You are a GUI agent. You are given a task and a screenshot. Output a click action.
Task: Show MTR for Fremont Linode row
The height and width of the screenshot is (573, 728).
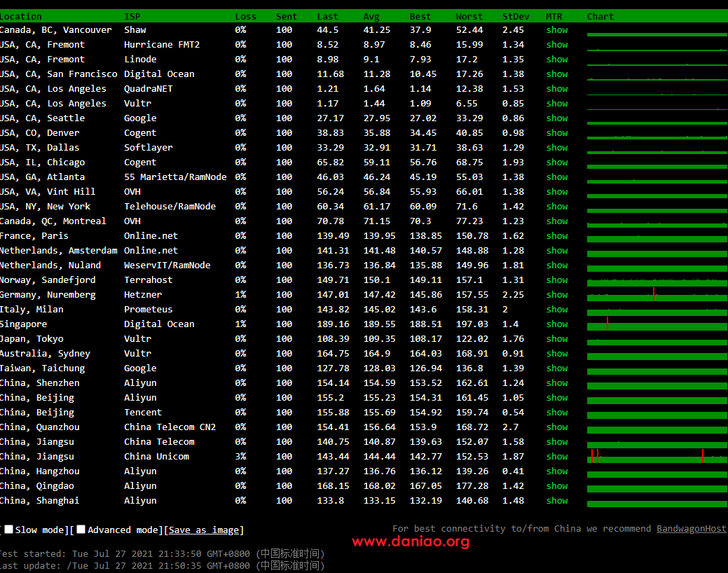[x=556, y=60]
